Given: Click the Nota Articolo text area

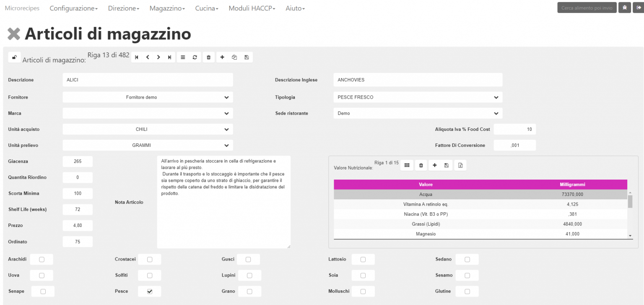Looking at the screenshot, I should pyautogui.click(x=224, y=202).
